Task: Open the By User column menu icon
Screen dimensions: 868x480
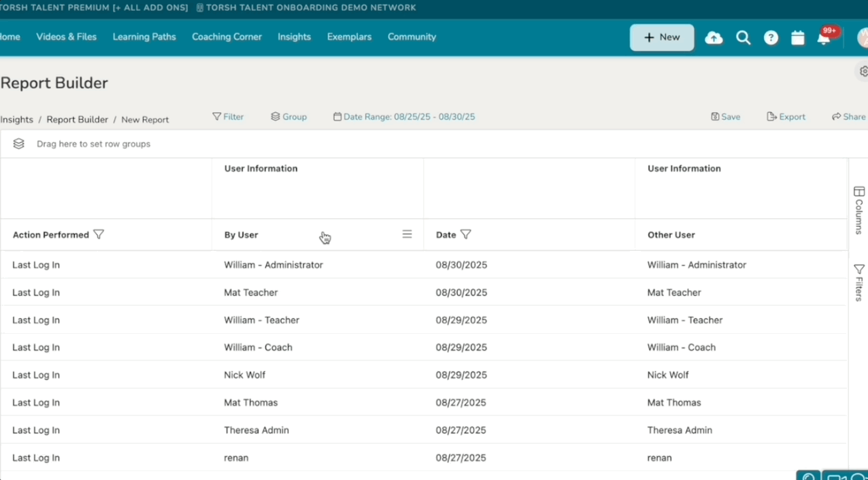Action: (407, 235)
